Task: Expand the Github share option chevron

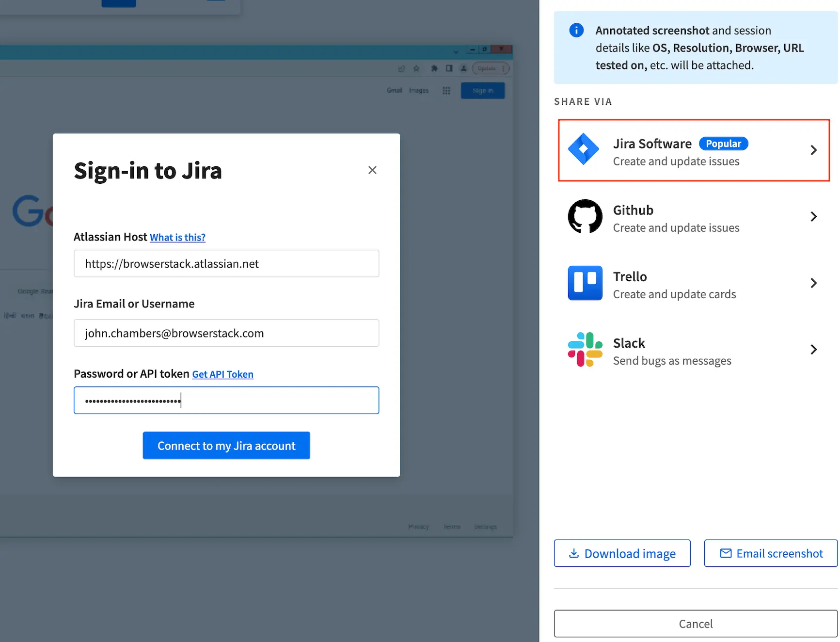Action: pyautogui.click(x=813, y=216)
